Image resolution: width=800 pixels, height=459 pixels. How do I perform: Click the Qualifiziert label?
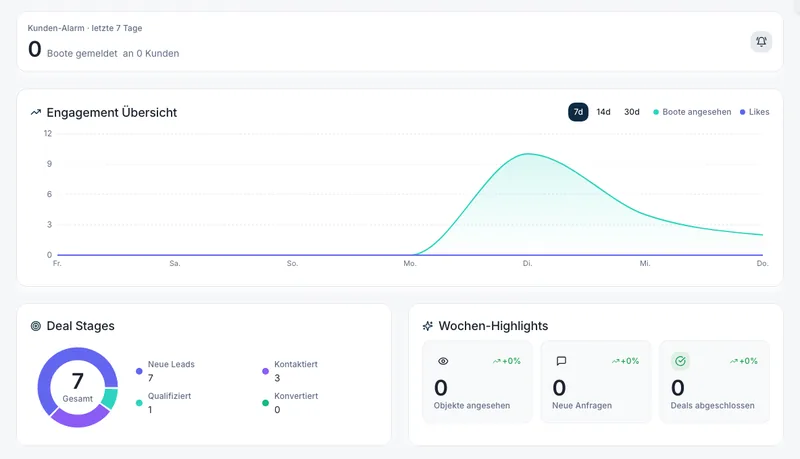tap(169, 396)
